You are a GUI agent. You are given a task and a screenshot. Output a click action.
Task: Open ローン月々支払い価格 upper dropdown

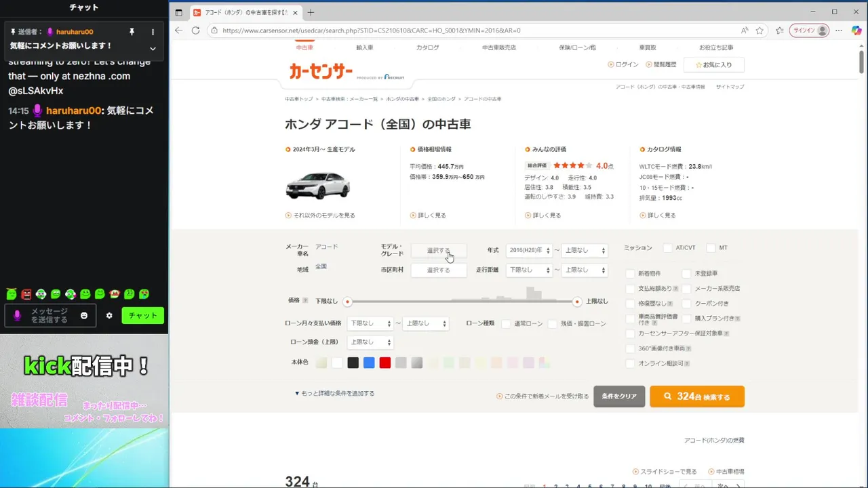pos(426,323)
